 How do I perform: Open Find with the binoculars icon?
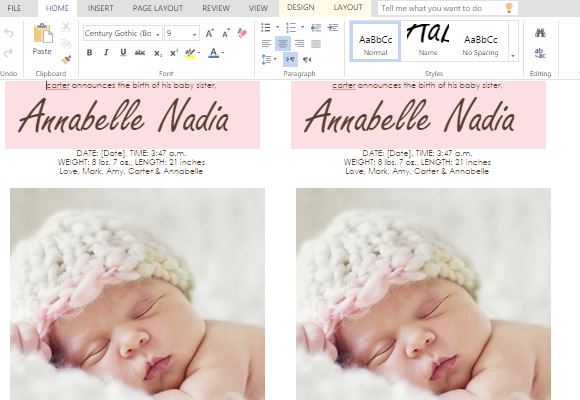click(x=540, y=33)
